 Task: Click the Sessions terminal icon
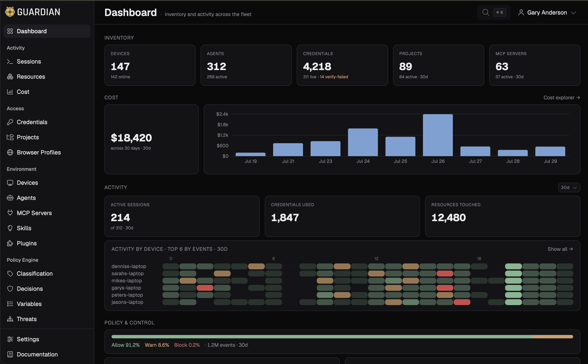[x=10, y=61]
